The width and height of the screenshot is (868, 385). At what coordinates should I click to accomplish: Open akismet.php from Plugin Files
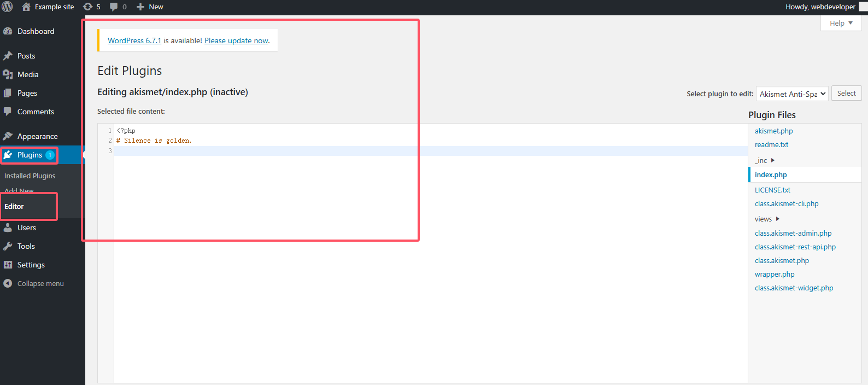773,131
